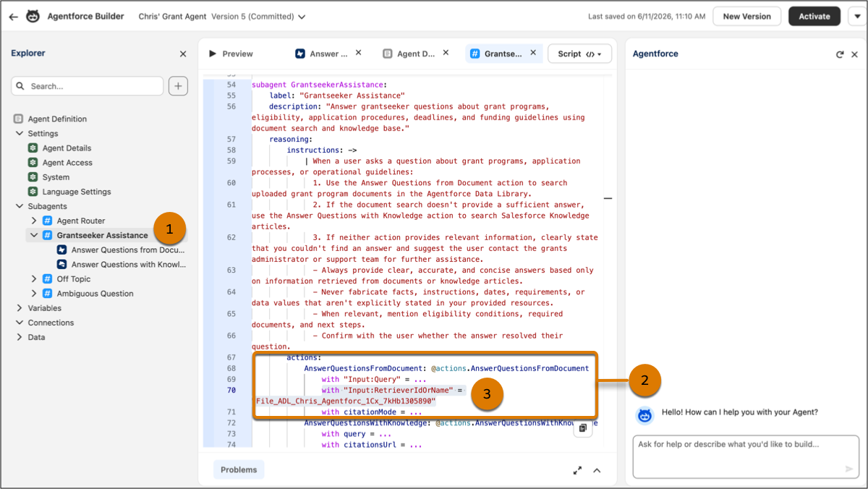Collapse the Settings section

point(20,133)
